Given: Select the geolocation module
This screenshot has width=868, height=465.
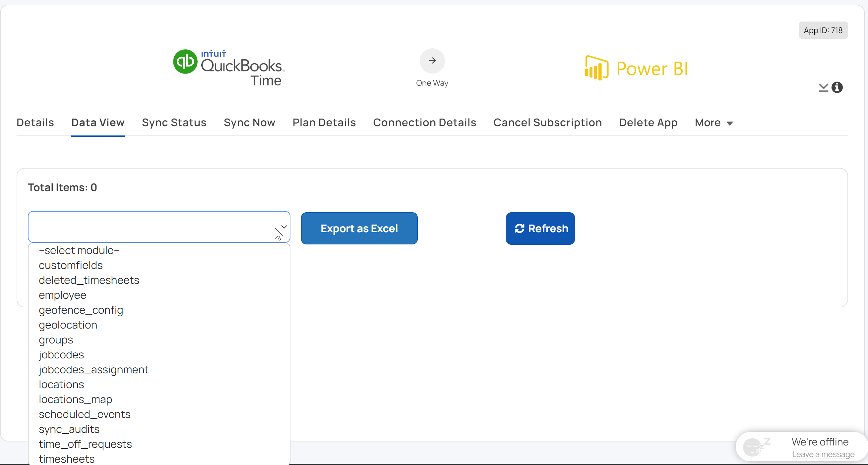Looking at the screenshot, I should pos(159,325).
